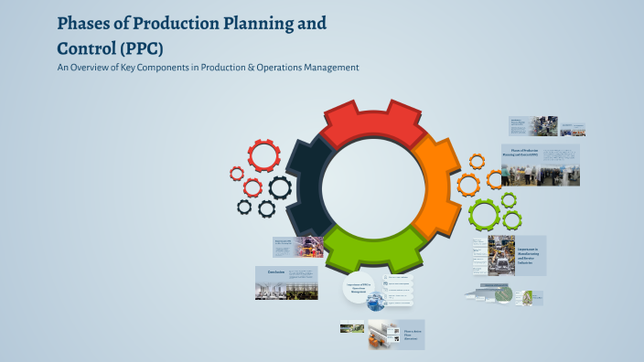Screen dimensions: 644x362
Task: Open the small green-image slide beside aerial field thumbnail
Action: pos(529,298)
